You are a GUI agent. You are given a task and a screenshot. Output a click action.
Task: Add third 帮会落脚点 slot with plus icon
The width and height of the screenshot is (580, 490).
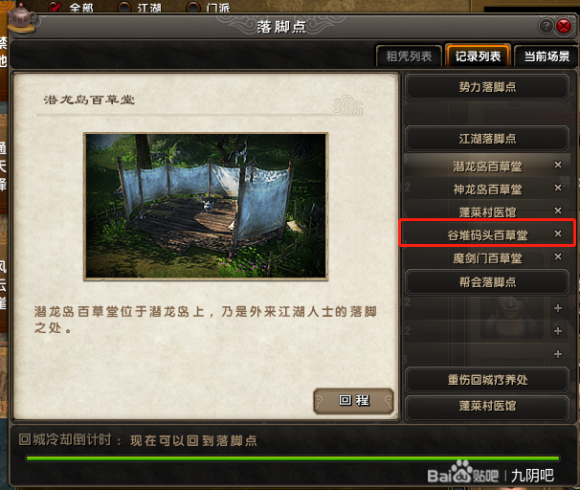coord(558,354)
